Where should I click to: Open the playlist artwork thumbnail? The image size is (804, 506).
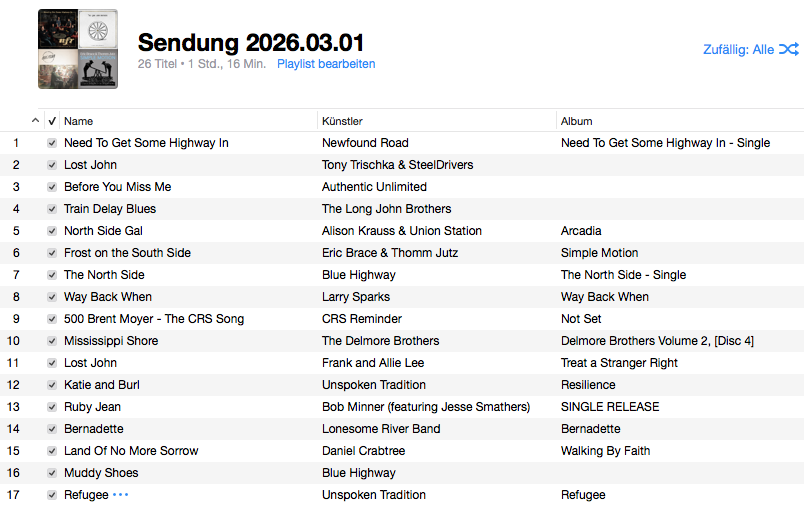[x=78, y=49]
